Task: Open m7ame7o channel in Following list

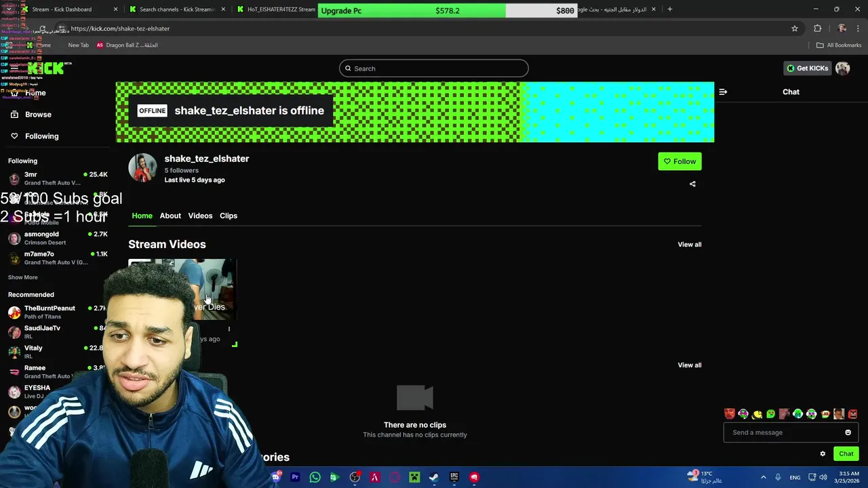Action: (58, 258)
